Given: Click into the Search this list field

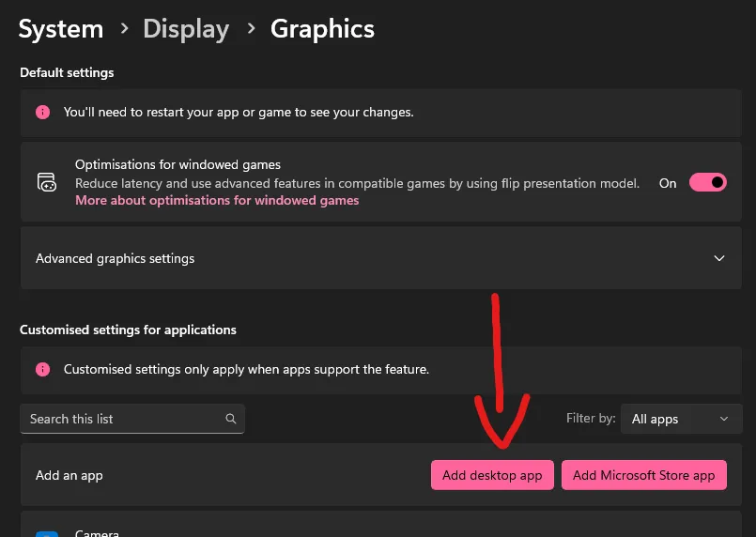Looking at the screenshot, I should 132,419.
